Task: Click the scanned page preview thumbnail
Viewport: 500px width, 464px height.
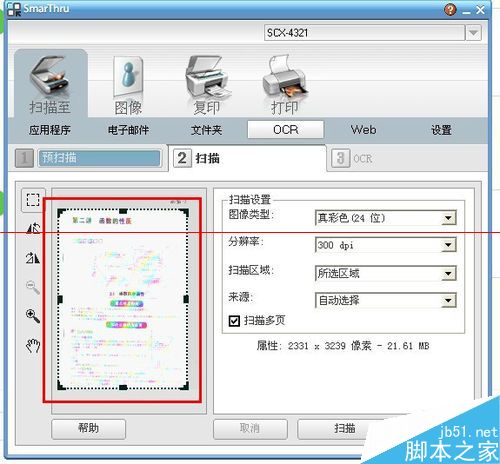Action: point(123,299)
